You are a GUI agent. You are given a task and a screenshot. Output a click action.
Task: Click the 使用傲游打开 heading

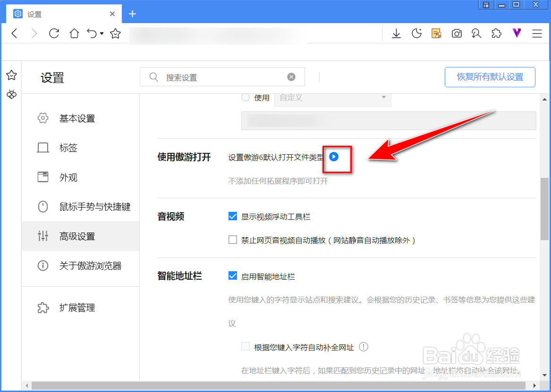tap(184, 157)
